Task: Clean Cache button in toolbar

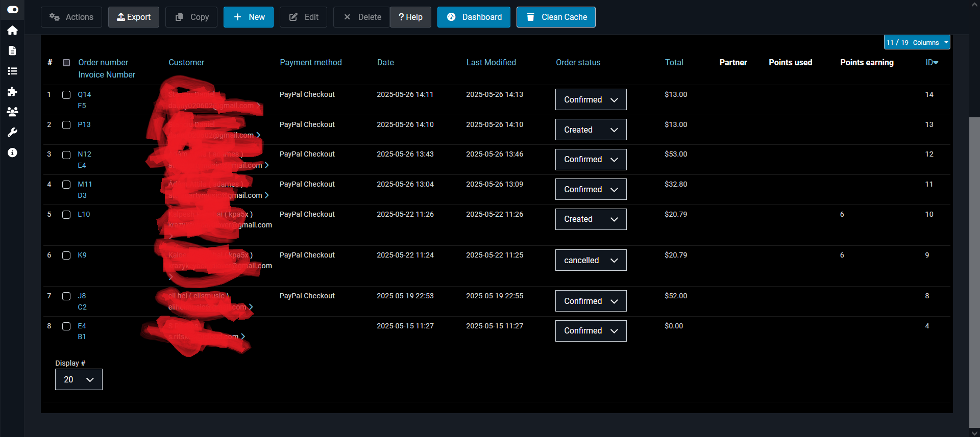Action: (556, 17)
